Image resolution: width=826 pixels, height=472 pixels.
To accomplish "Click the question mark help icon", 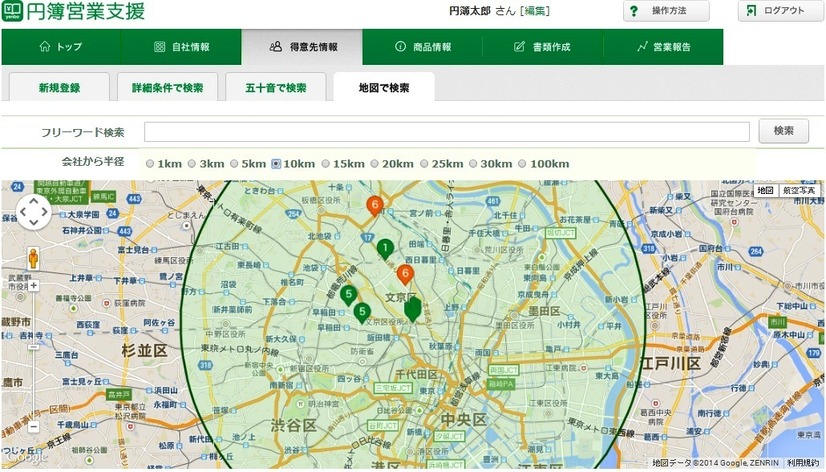I will pyautogui.click(x=634, y=11).
